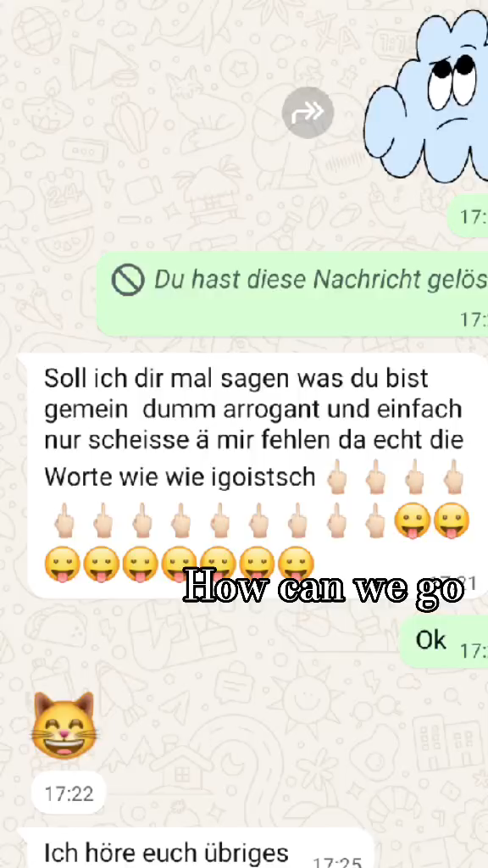This screenshot has height=868, width=488.
Task: Select the 'Ok' reply bubble
Action: [x=444, y=641]
